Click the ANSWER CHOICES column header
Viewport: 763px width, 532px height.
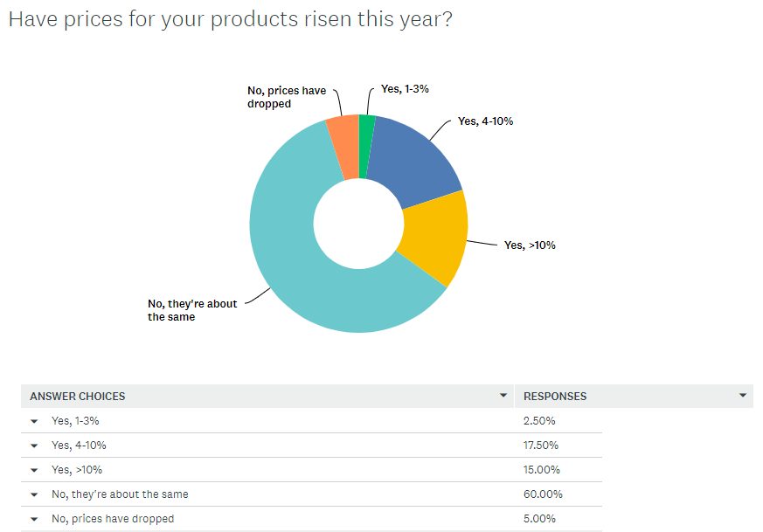pos(78,397)
